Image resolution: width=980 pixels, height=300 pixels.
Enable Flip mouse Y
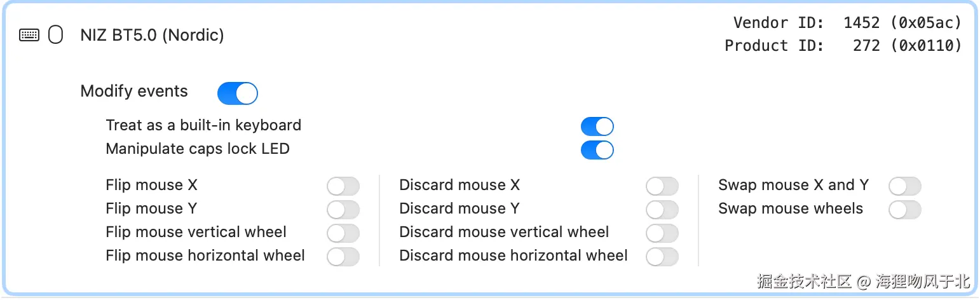point(343,210)
